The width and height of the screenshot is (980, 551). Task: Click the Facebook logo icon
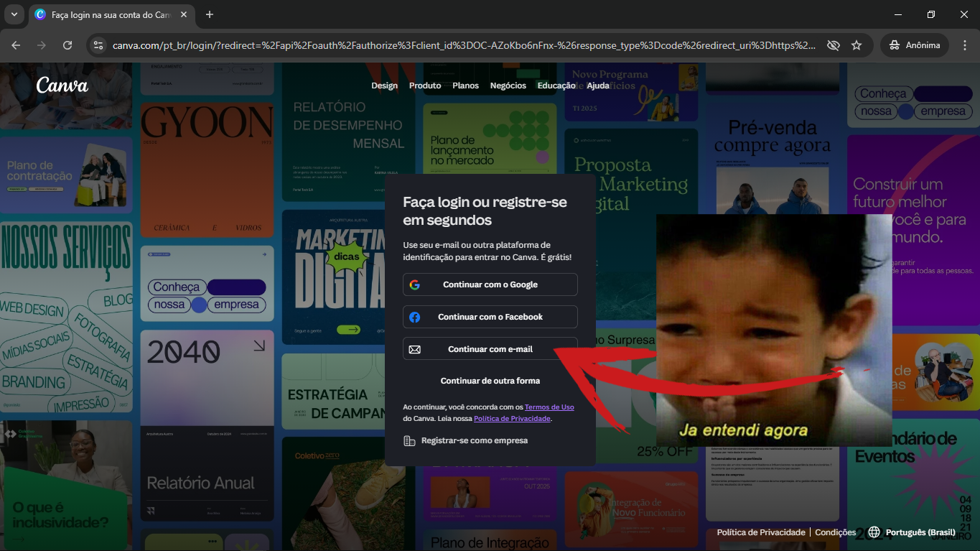(415, 317)
